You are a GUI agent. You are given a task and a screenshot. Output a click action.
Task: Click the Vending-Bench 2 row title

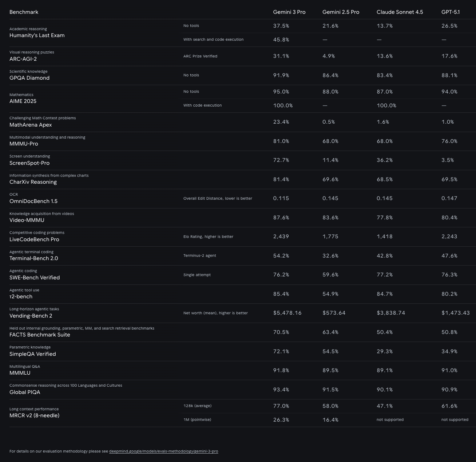(x=31, y=316)
